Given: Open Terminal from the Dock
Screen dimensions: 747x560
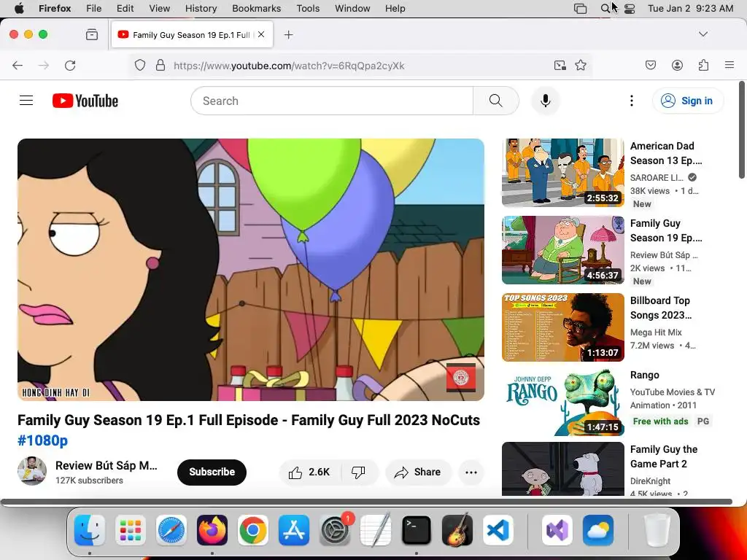Looking at the screenshot, I should (417, 530).
